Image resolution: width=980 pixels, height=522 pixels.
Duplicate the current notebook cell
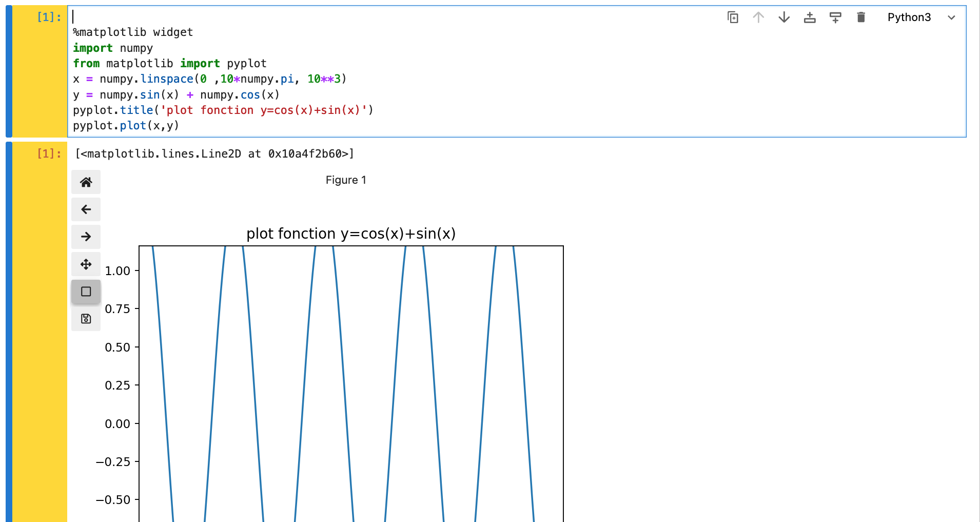(733, 17)
